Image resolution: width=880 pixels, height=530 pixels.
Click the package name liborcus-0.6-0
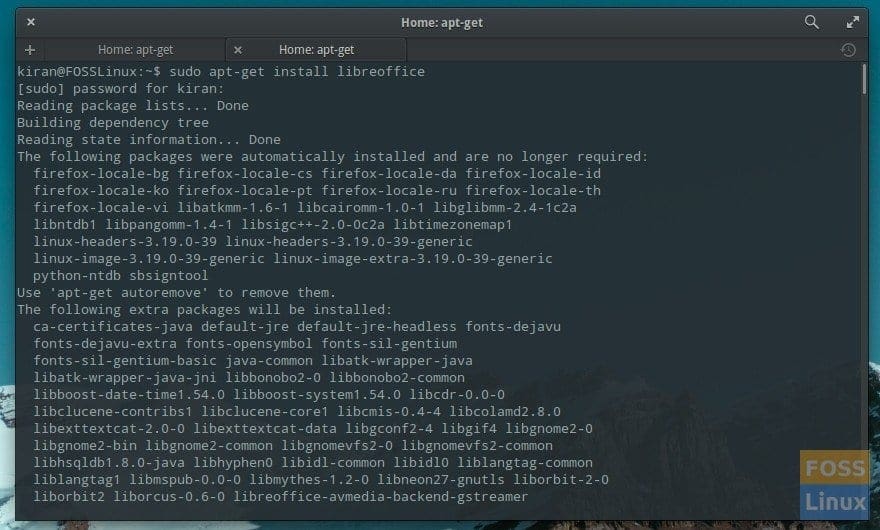(x=169, y=496)
